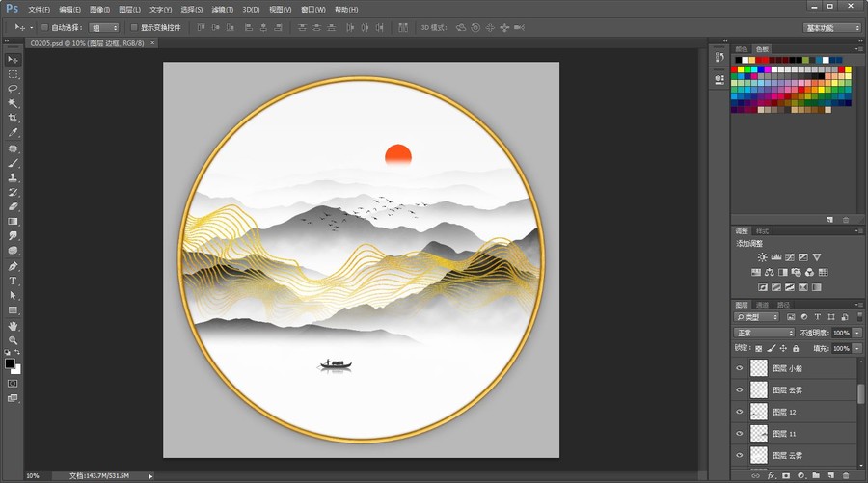The height and width of the screenshot is (483, 868).
Task: Select the Pen tool
Action: tap(13, 266)
